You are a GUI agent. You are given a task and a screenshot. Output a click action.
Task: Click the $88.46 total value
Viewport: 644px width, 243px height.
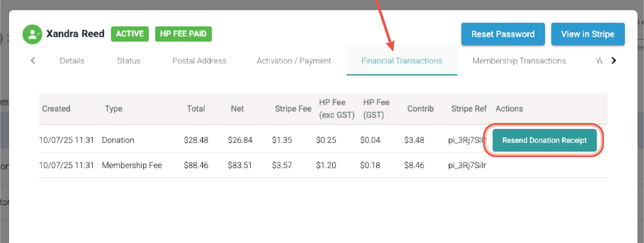pyautogui.click(x=196, y=165)
